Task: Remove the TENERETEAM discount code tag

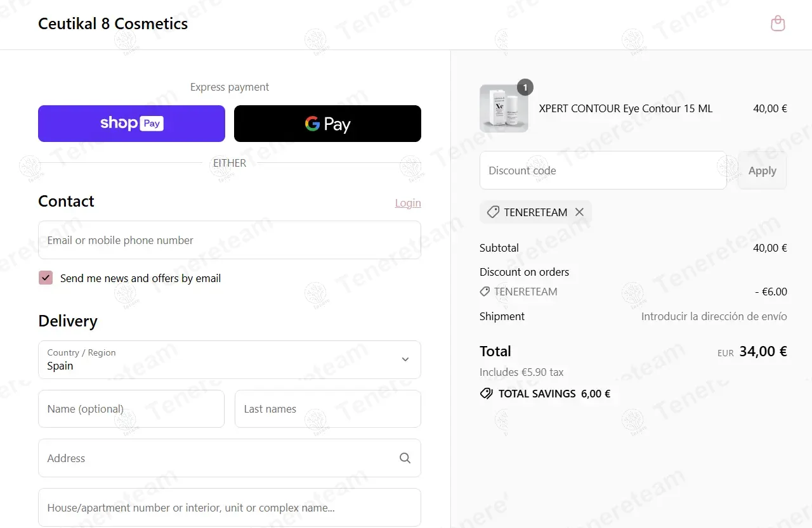Action: pos(579,212)
